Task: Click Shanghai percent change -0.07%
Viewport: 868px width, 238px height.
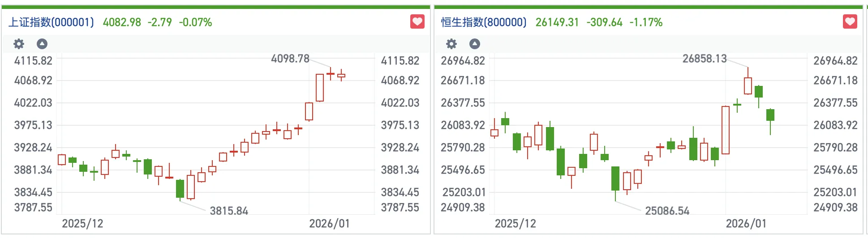Action: tap(195, 22)
